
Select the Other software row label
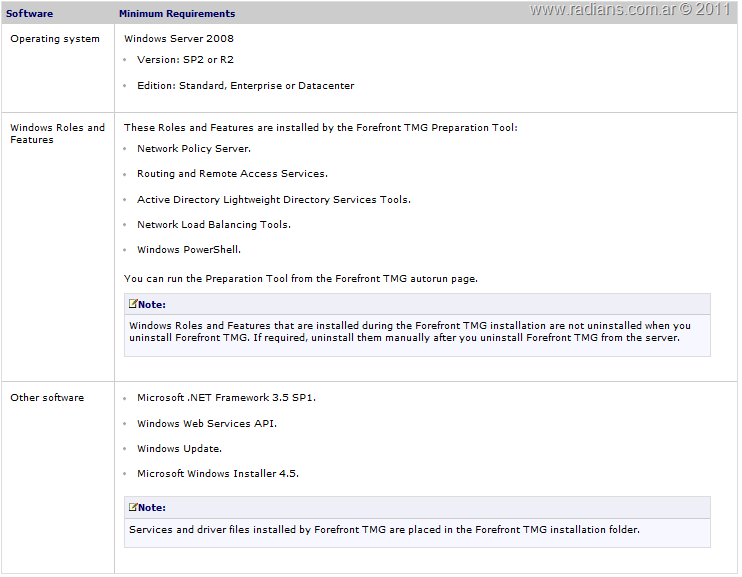coord(47,397)
